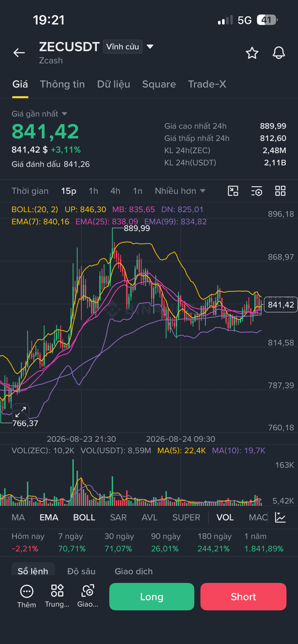Tap the Vĩnh cửu contract badge

pyautogui.click(x=123, y=47)
